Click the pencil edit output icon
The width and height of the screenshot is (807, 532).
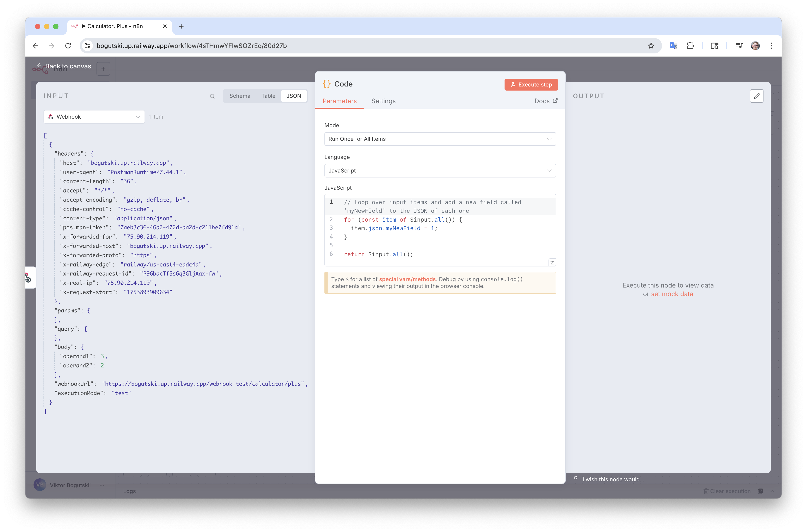[x=756, y=96]
